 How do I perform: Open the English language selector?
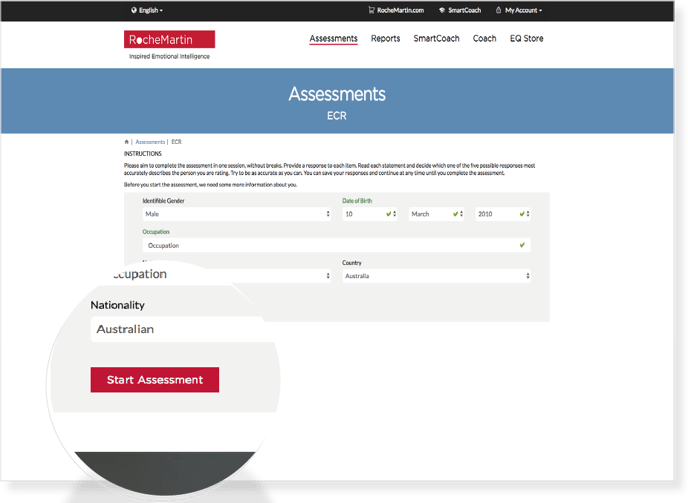(x=147, y=10)
